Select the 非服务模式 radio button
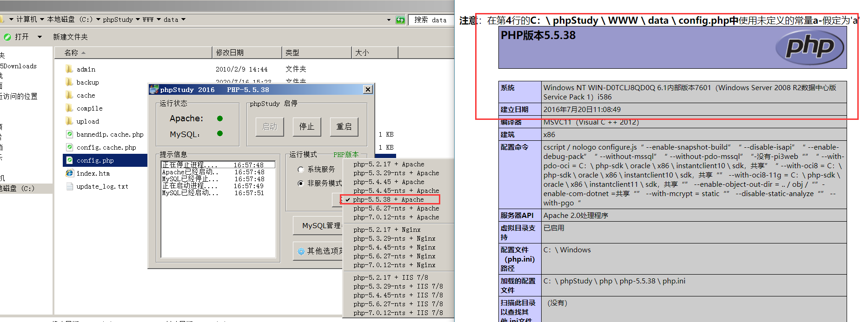 click(301, 183)
